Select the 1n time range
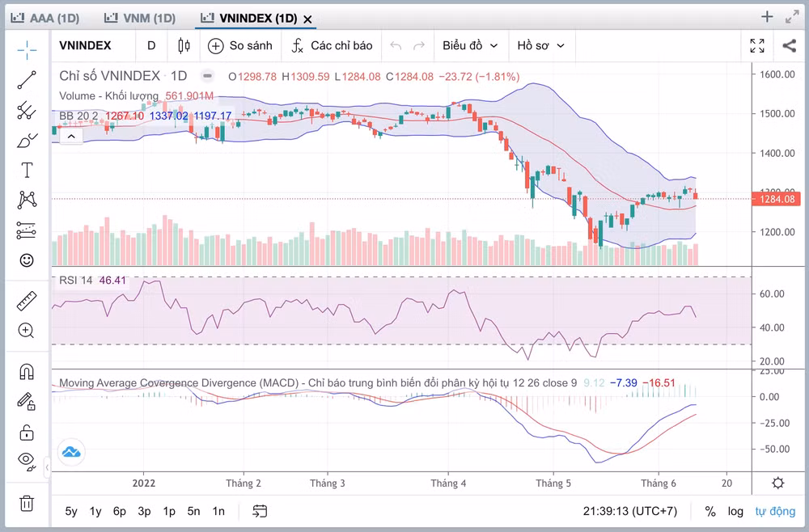Viewport: 809px width, 532px height. (x=218, y=511)
